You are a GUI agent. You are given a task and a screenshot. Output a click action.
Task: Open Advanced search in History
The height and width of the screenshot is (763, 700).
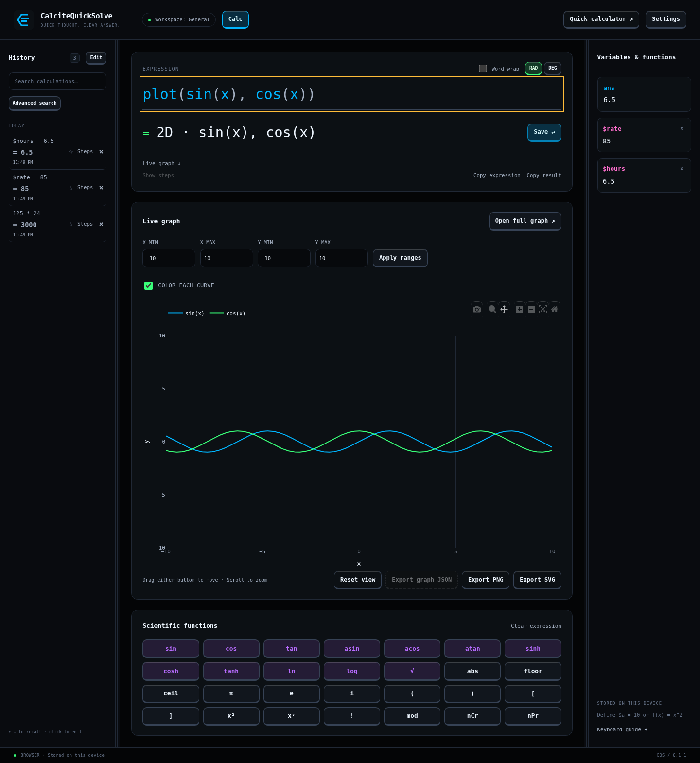(x=35, y=103)
